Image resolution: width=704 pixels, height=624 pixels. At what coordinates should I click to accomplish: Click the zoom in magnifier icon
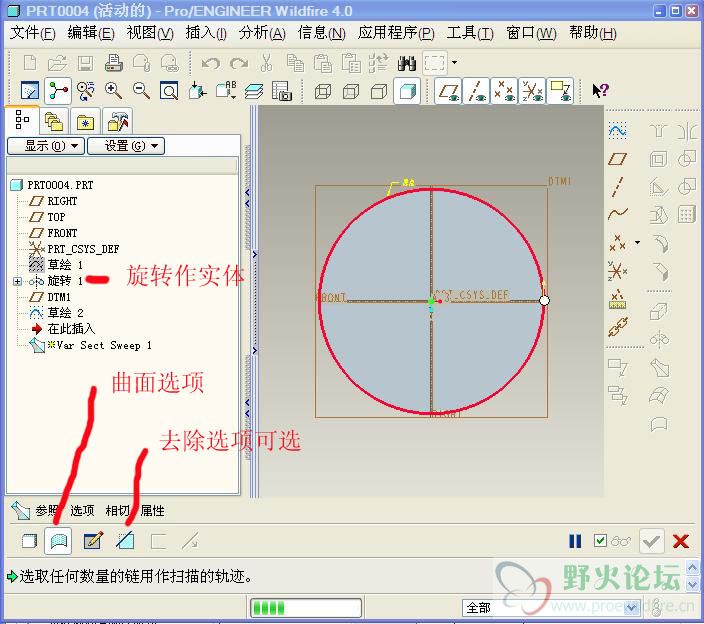coord(113,91)
